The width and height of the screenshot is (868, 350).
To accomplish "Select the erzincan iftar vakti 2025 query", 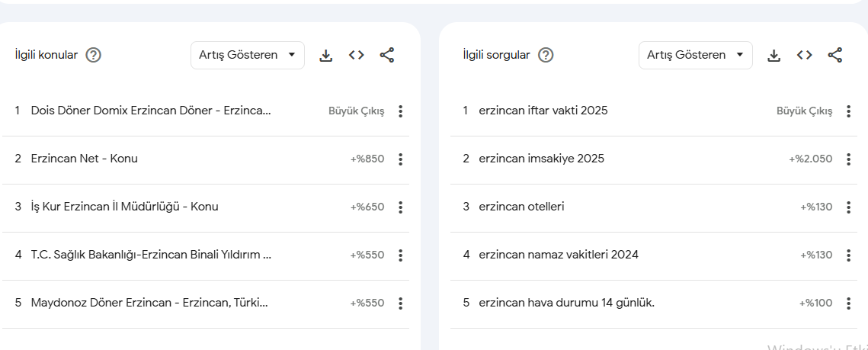I will tap(654, 111).
